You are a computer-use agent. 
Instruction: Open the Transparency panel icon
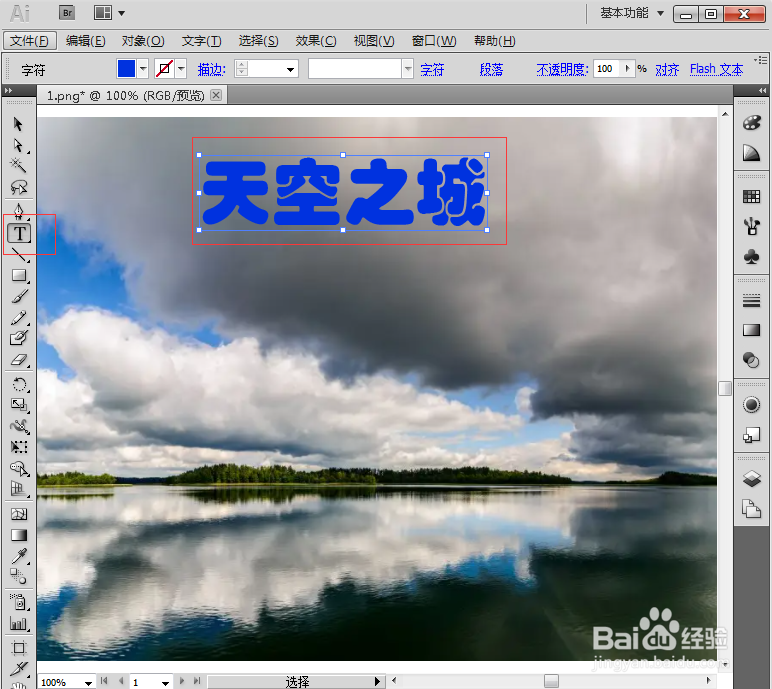pyautogui.click(x=751, y=360)
